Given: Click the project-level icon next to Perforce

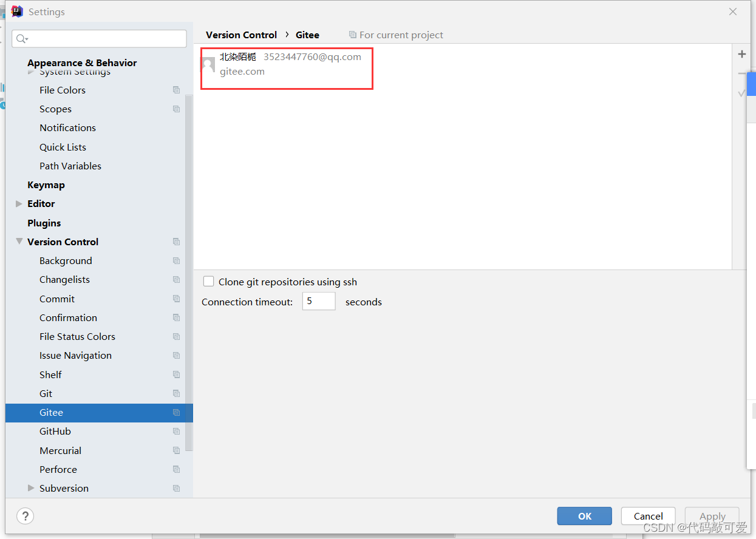Looking at the screenshot, I should [176, 469].
